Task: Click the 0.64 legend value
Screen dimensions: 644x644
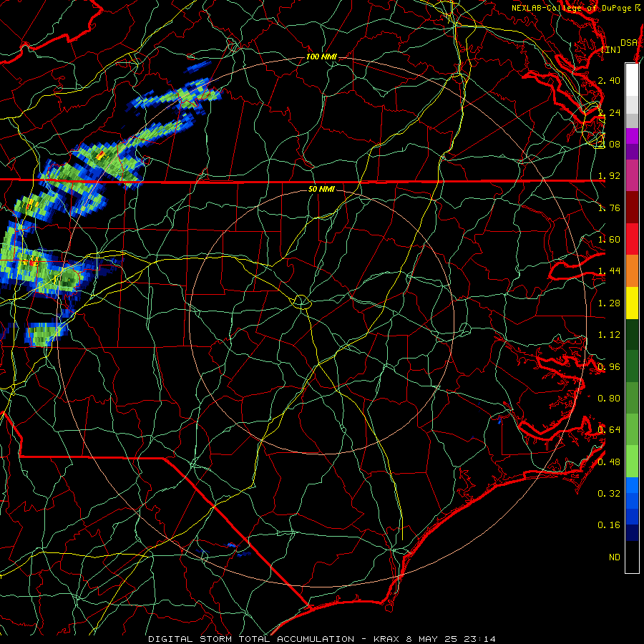Action: click(609, 430)
